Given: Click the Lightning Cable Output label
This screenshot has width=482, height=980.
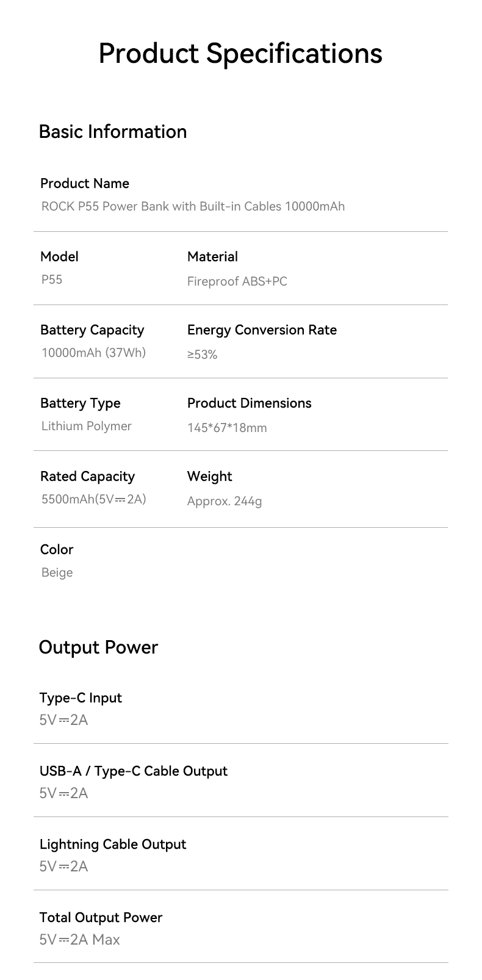Looking at the screenshot, I should 113,844.
